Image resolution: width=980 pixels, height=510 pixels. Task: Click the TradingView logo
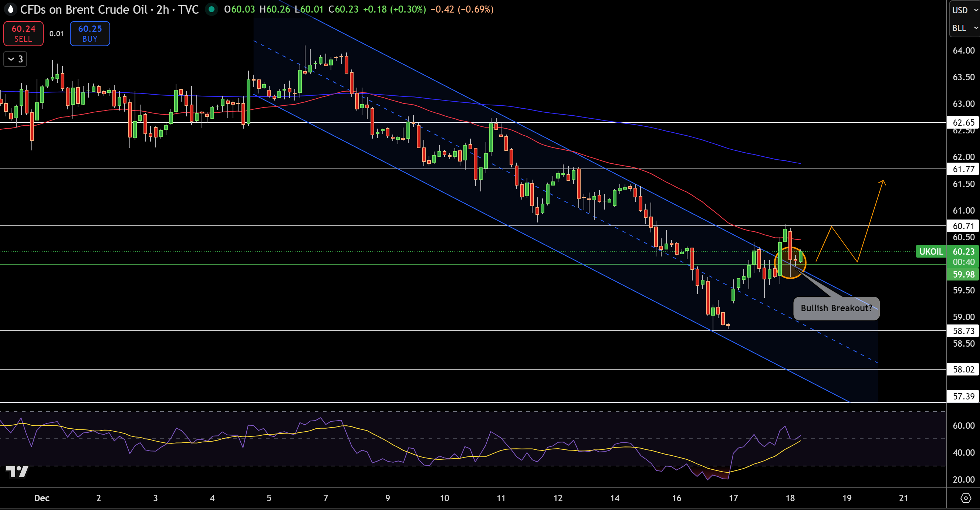[x=17, y=472]
